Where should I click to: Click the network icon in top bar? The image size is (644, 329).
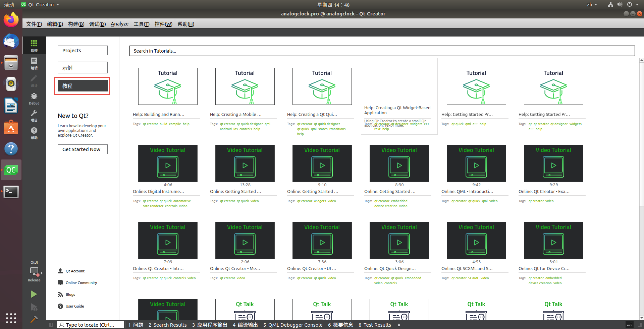610,5
